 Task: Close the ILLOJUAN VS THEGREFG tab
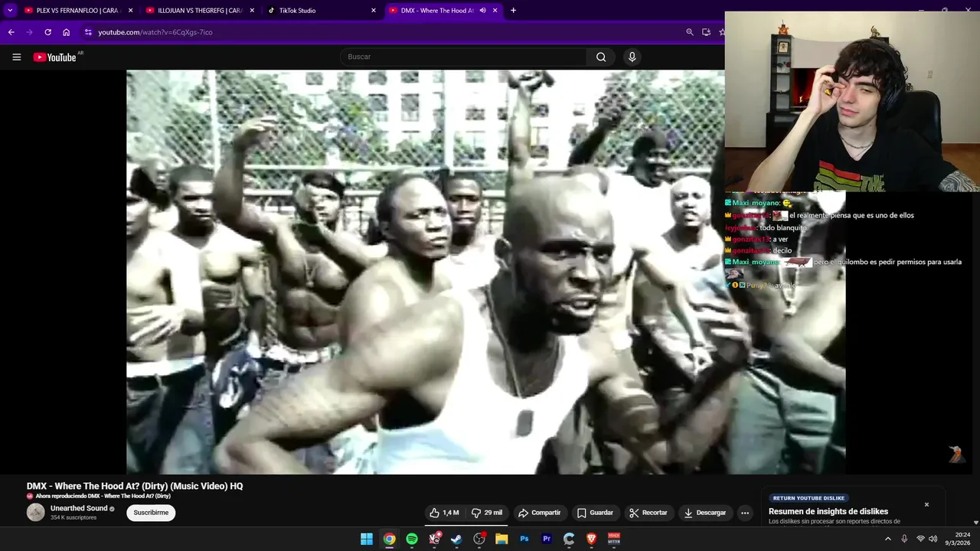coord(252,11)
